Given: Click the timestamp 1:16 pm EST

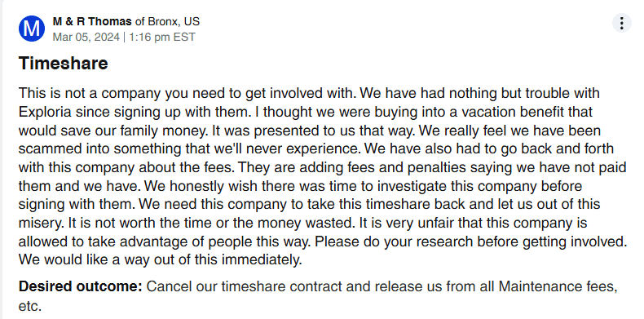Looking at the screenshot, I should [x=162, y=37].
